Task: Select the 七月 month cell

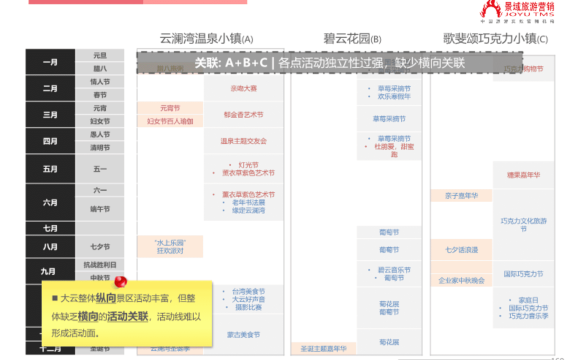Action: (50, 228)
